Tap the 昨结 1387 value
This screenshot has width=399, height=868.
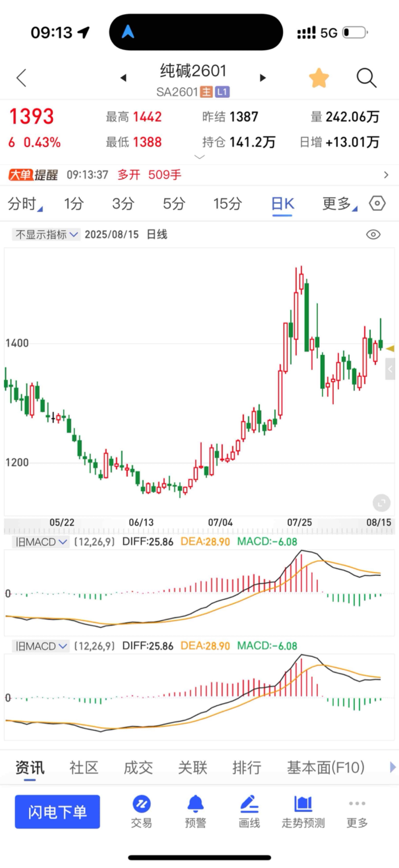tap(244, 117)
